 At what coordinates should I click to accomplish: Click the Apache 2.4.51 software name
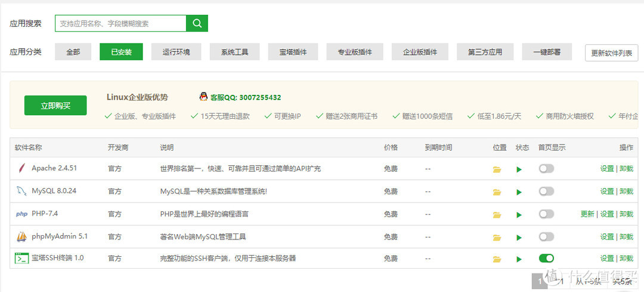click(x=54, y=168)
